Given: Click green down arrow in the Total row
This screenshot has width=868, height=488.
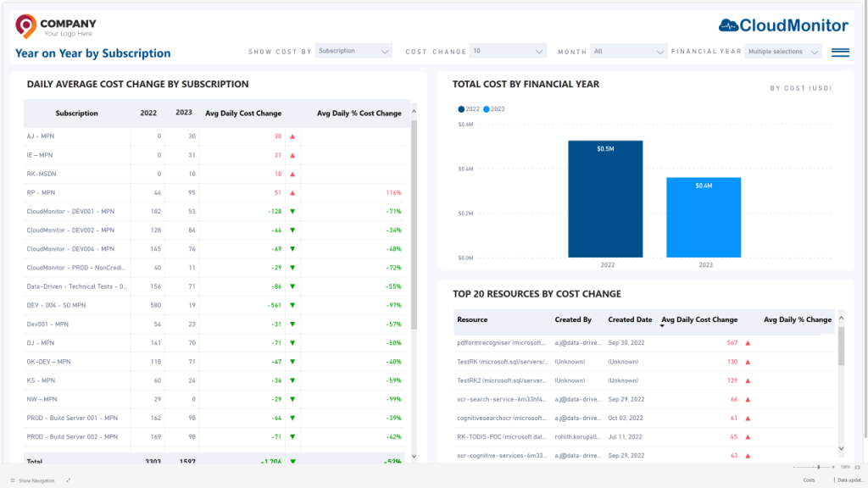Looking at the screenshot, I should [292, 461].
